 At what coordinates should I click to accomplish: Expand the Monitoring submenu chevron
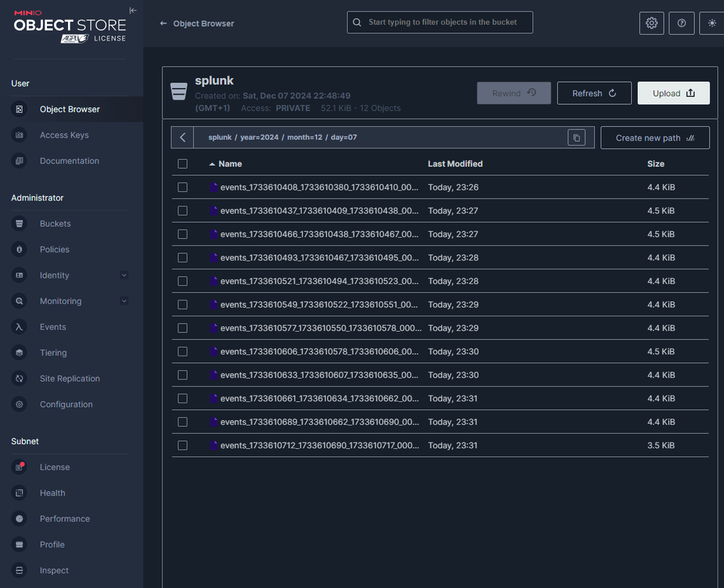[124, 301]
